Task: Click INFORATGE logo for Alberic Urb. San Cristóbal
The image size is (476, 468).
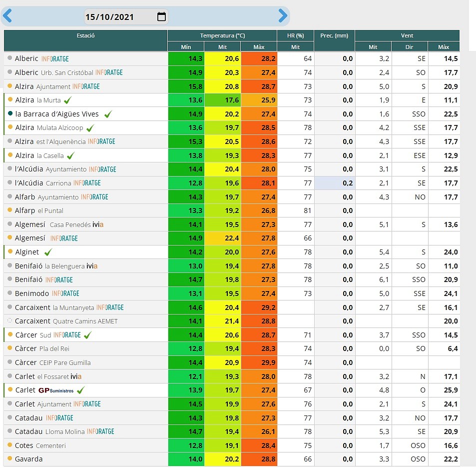Action: (x=109, y=72)
